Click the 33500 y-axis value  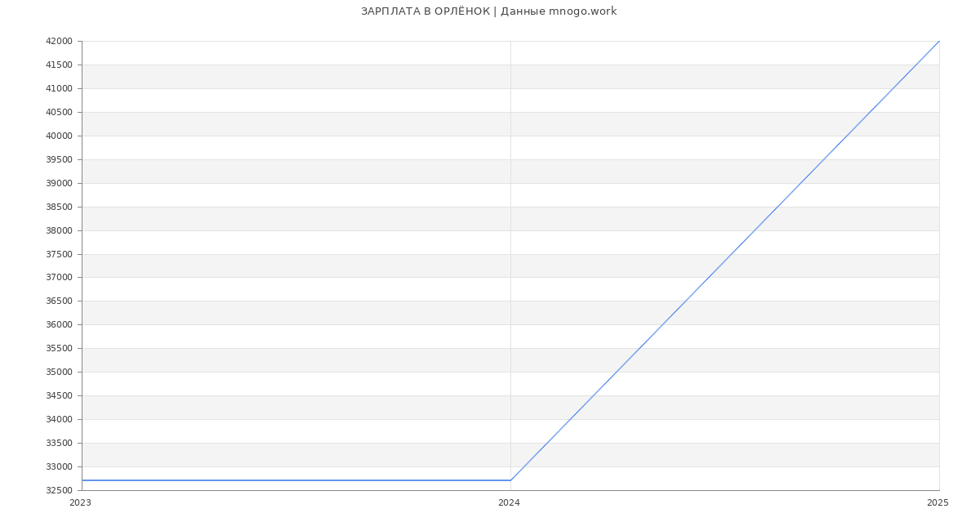click(x=59, y=444)
